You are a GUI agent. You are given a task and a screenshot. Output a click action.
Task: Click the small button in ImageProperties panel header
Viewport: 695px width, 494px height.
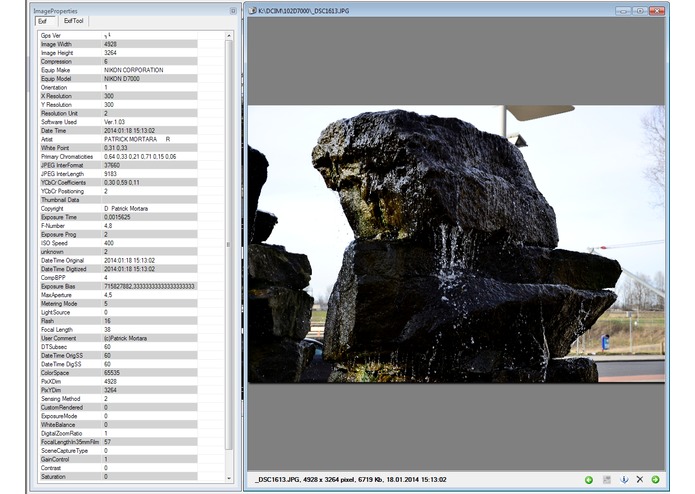tap(233, 11)
